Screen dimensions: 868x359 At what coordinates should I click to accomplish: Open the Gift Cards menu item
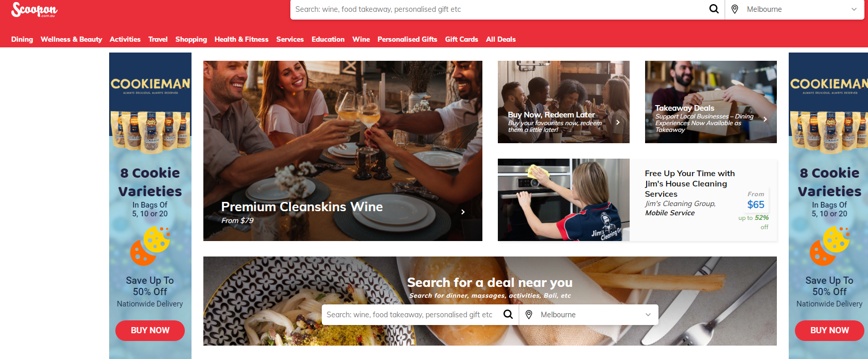pos(462,39)
